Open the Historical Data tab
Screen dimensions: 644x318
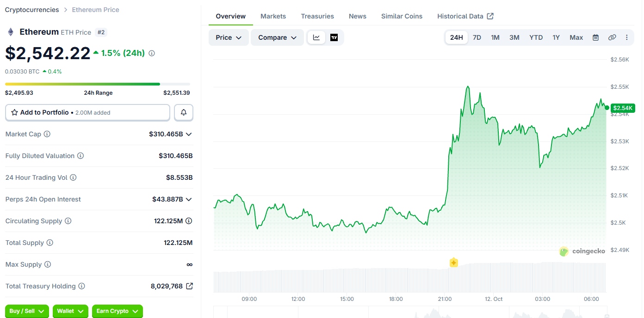[465, 16]
